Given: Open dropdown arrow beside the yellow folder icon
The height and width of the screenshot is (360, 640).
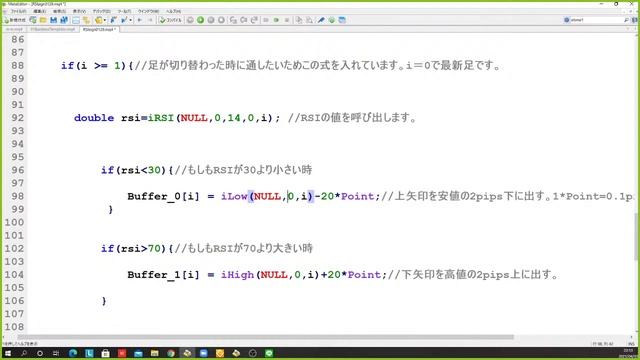Looking at the screenshot, I should [x=105, y=20].
